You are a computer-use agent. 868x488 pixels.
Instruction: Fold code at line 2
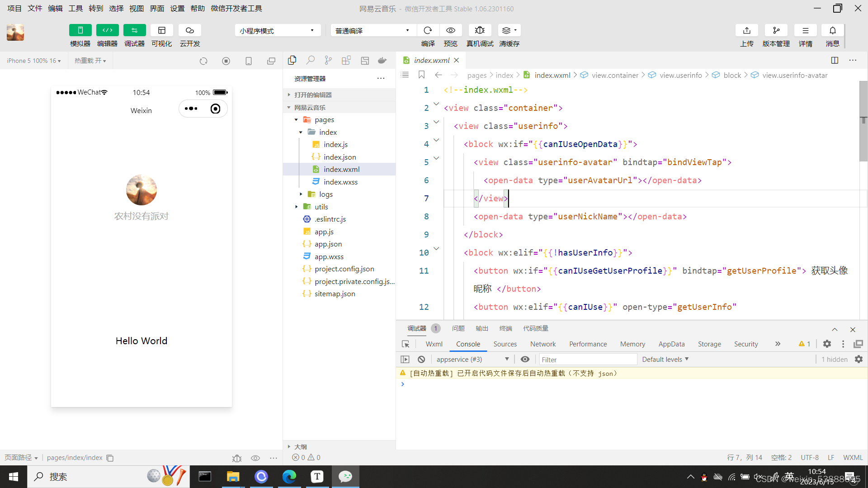[436, 104]
